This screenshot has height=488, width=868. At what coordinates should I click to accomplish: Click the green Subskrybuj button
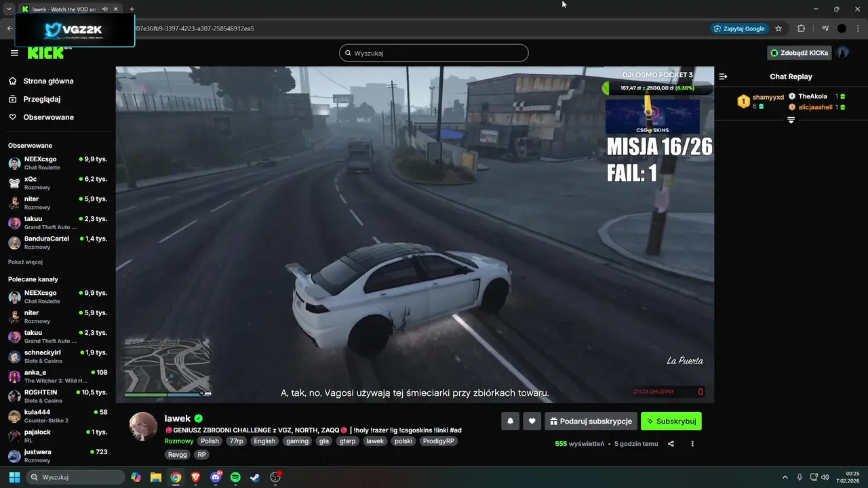tap(671, 421)
